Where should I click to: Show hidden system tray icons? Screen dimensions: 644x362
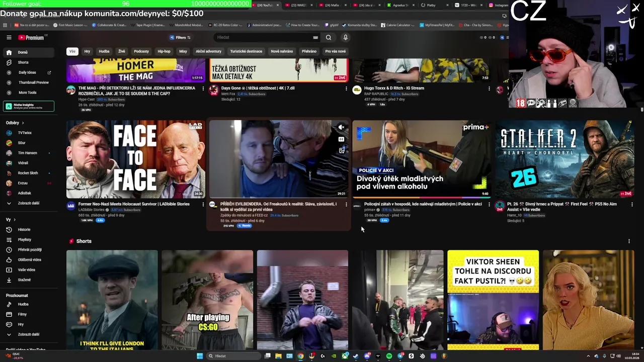pos(588,356)
